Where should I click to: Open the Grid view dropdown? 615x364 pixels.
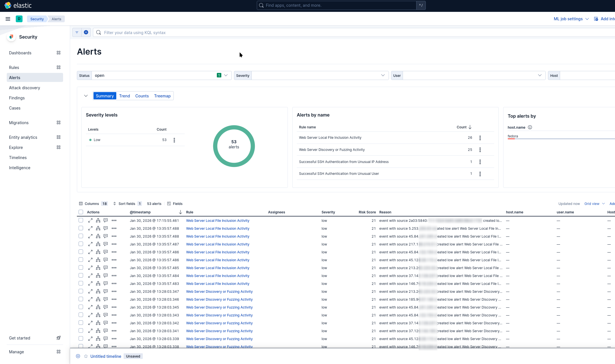[594, 204]
